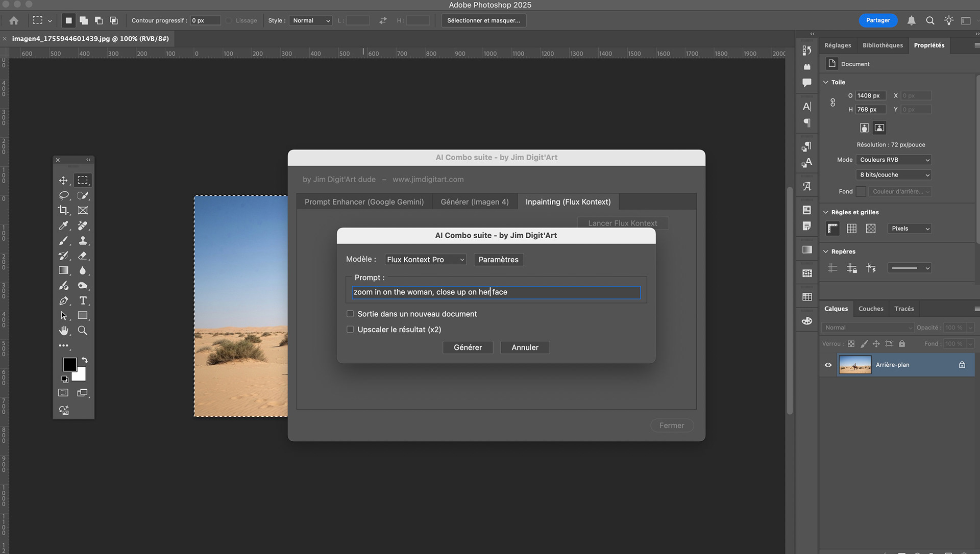Viewport: 980px width, 554px height.
Task: Switch to Prompt Enhancer (Google Gemini) tab
Action: (x=364, y=202)
